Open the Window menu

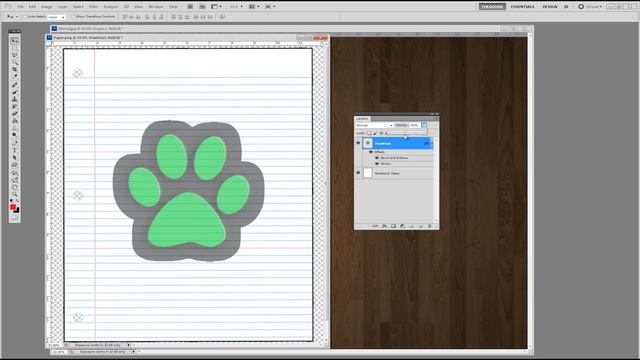156,7
